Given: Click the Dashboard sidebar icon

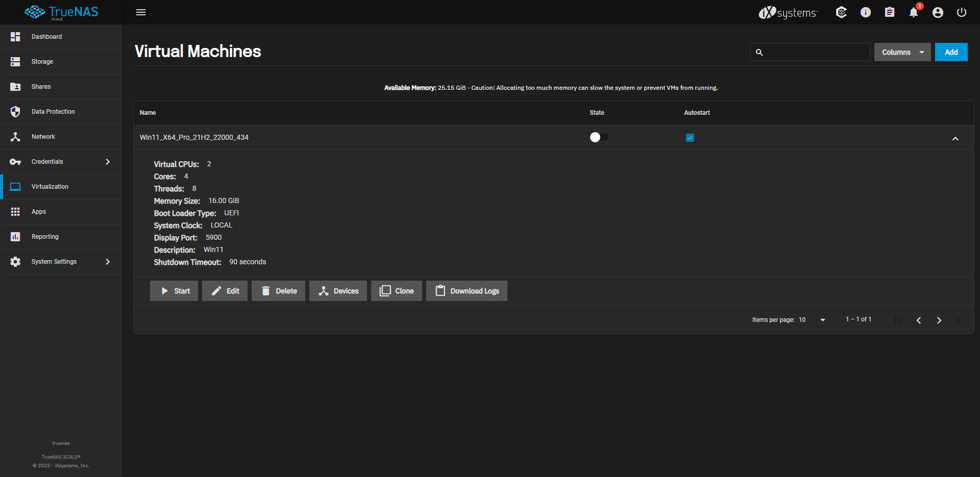Looking at the screenshot, I should pyautogui.click(x=15, y=37).
